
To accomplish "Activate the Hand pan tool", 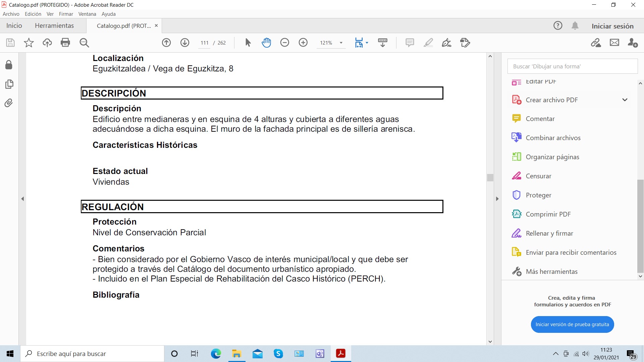I will pyautogui.click(x=266, y=43).
